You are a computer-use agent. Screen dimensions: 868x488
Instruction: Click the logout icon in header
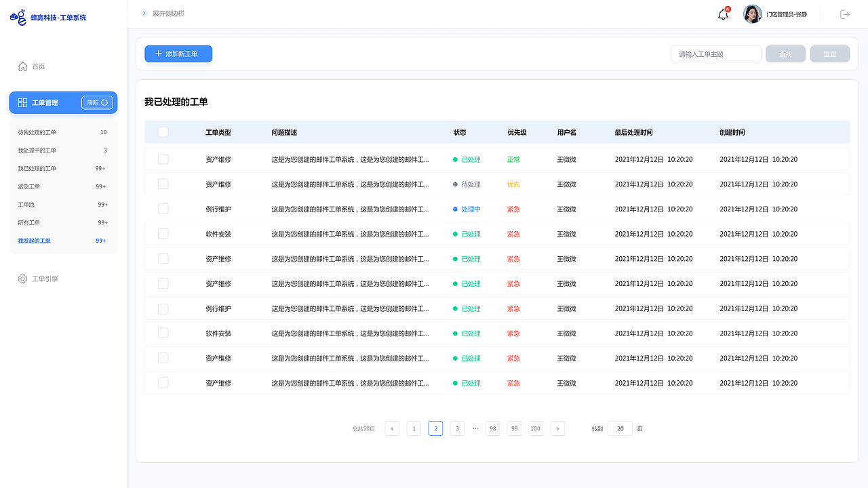[845, 14]
